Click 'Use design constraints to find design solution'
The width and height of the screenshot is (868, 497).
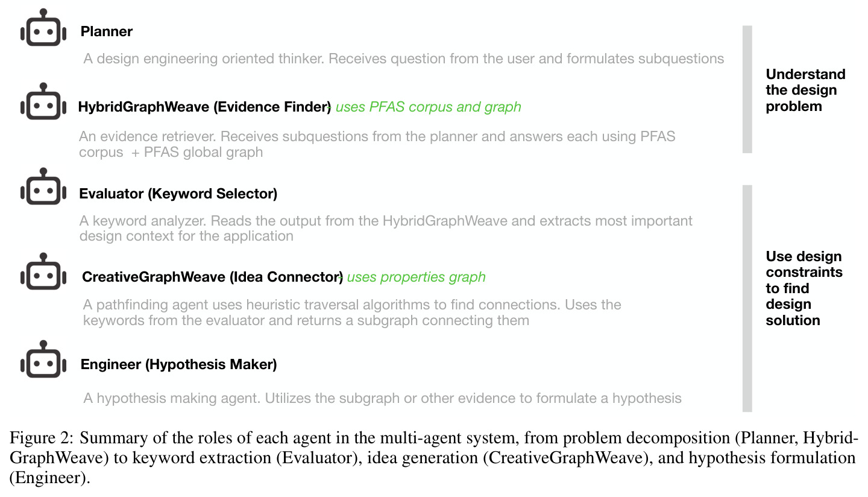pyautogui.click(x=804, y=288)
